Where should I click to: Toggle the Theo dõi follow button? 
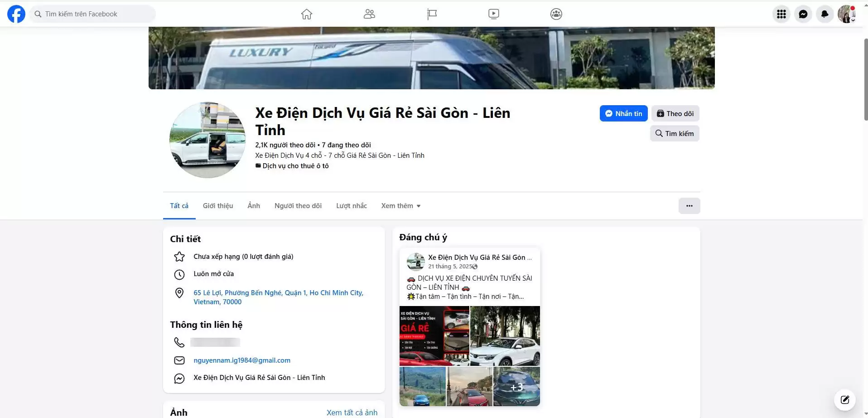(675, 113)
